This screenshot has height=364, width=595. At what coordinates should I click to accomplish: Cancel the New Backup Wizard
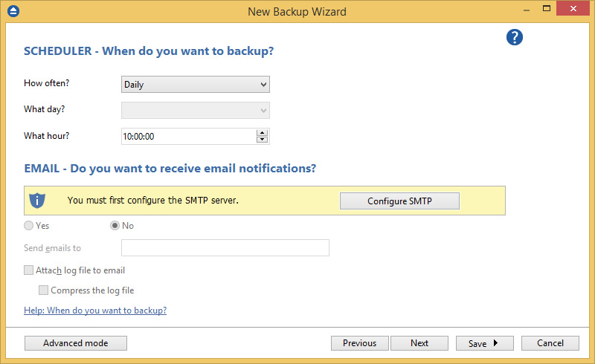pyautogui.click(x=550, y=343)
